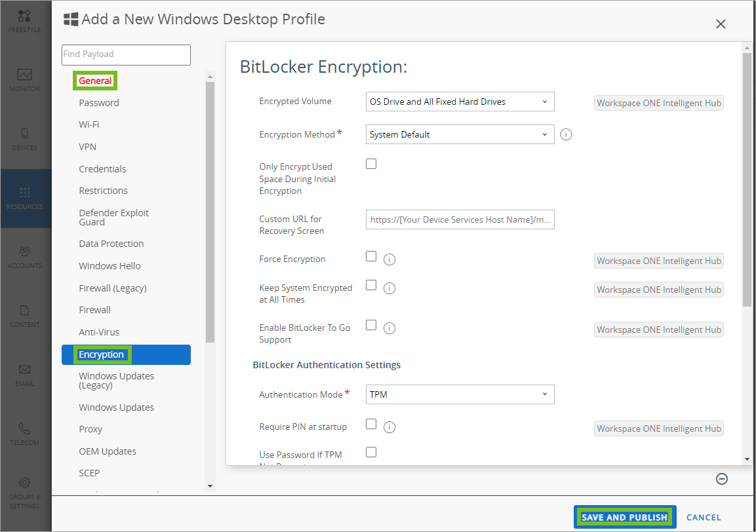Select the Firewall (Legacy) payload
The image size is (756, 532).
(x=113, y=288)
